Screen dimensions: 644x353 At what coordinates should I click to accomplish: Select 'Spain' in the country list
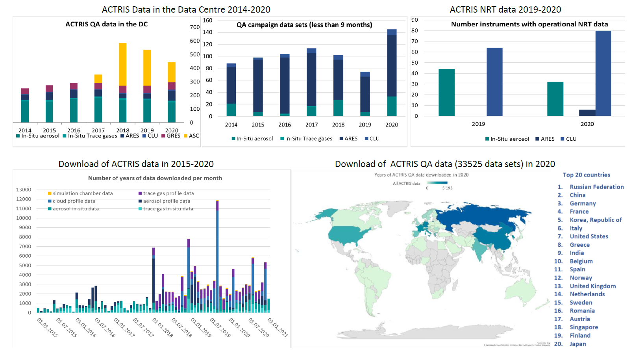(577, 269)
